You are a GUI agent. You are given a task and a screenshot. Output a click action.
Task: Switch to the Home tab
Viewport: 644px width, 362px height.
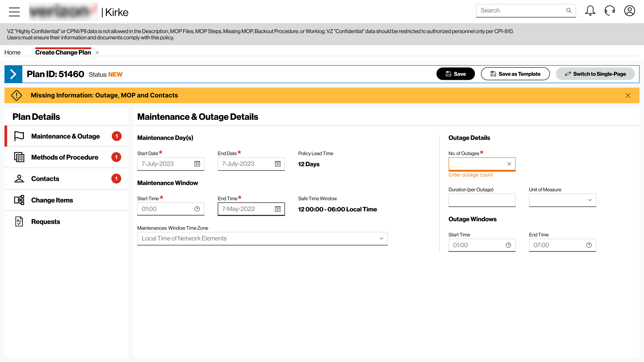click(x=13, y=52)
